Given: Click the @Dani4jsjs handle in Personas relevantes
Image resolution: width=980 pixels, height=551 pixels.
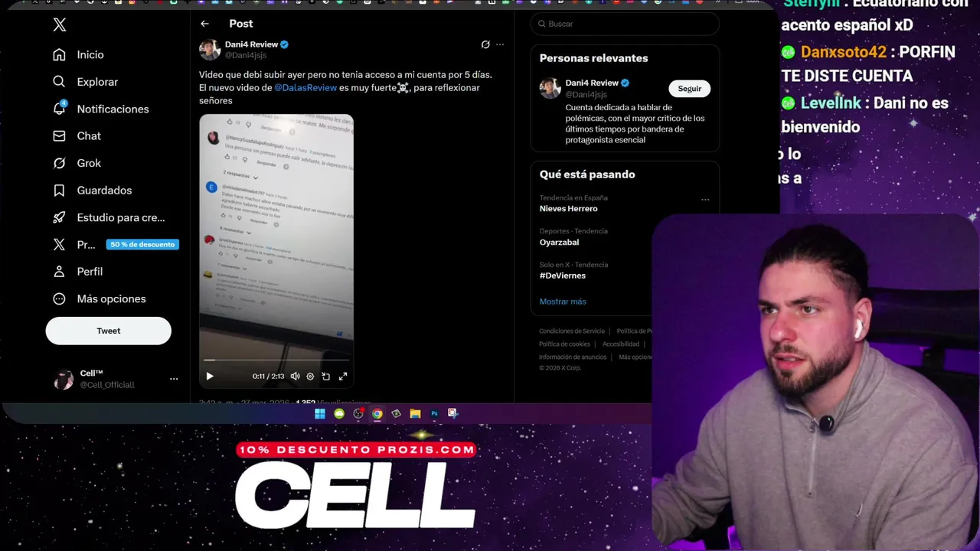Looking at the screenshot, I should pyautogui.click(x=586, y=94).
